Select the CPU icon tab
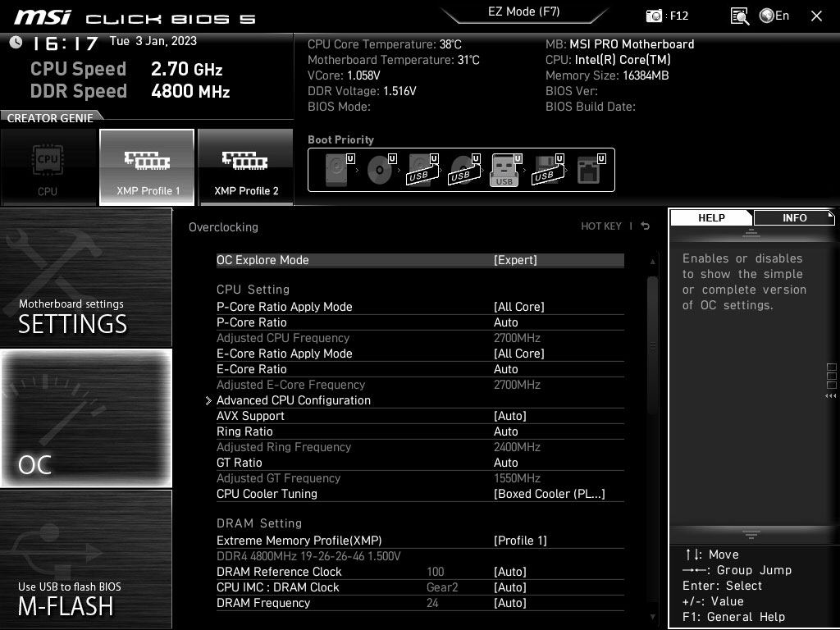Viewport: 840px width, 630px height. [48, 167]
